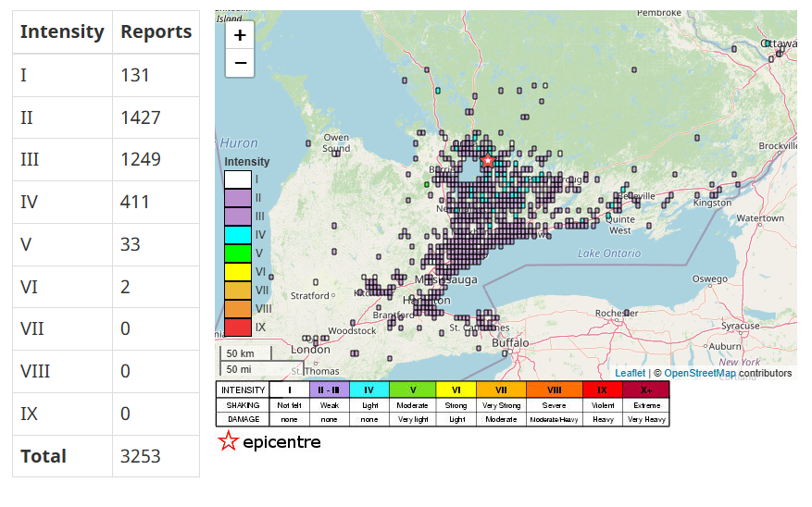Open the OpenStreetMap attribution link

point(700,373)
